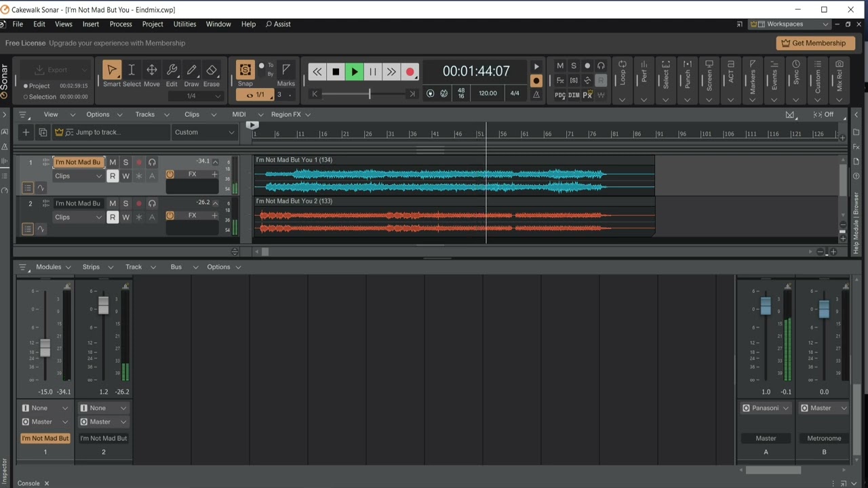Image resolution: width=868 pixels, height=488 pixels.
Task: Open the 1/4 note value dropdown
Action: 196,96
